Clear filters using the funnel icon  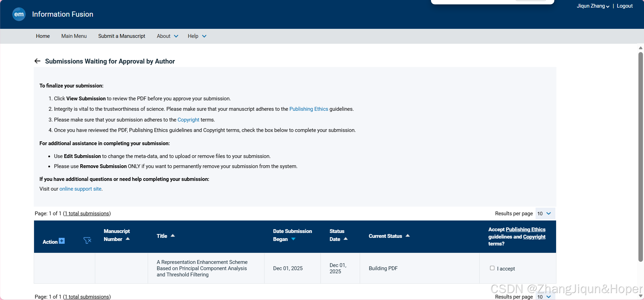pyautogui.click(x=87, y=240)
